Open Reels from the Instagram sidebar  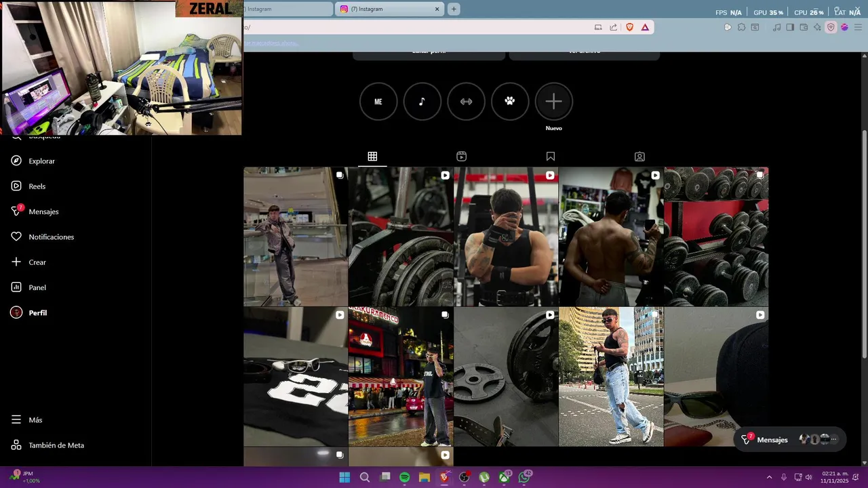(x=28, y=186)
